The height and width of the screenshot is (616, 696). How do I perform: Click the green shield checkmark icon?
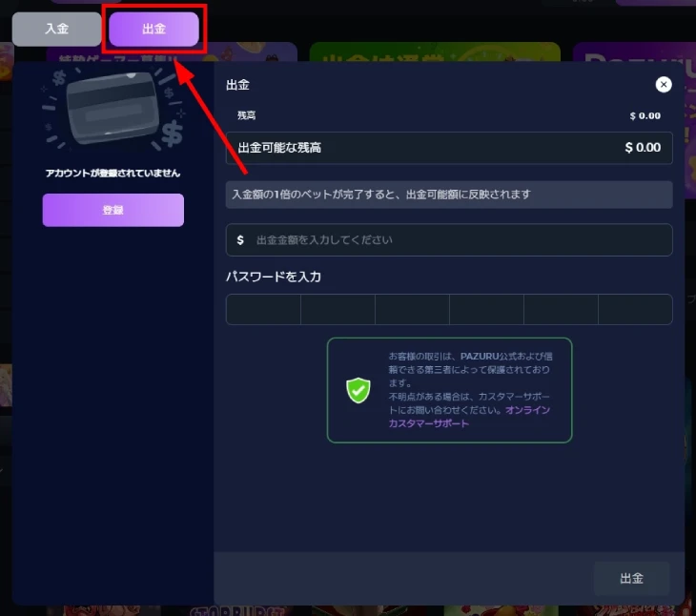click(358, 390)
